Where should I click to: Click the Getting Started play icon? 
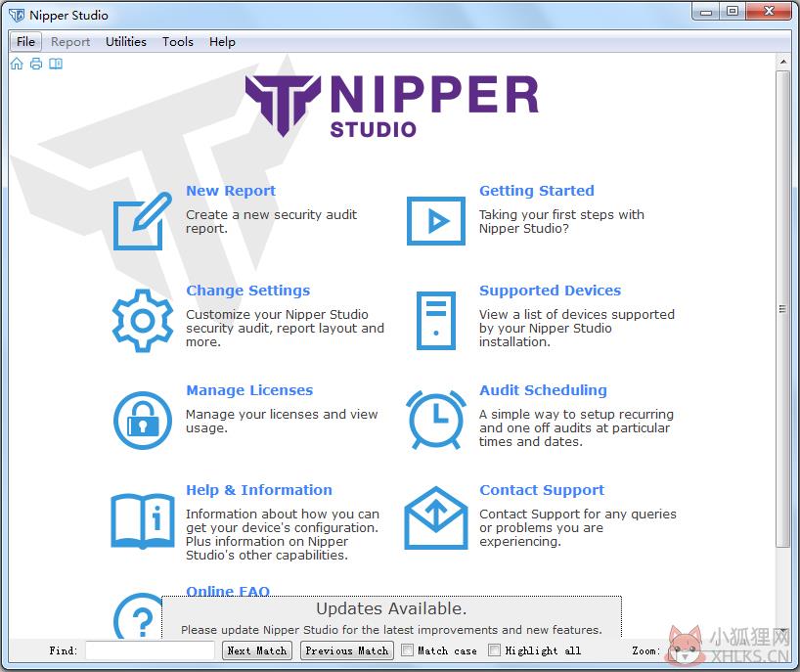coord(436,221)
